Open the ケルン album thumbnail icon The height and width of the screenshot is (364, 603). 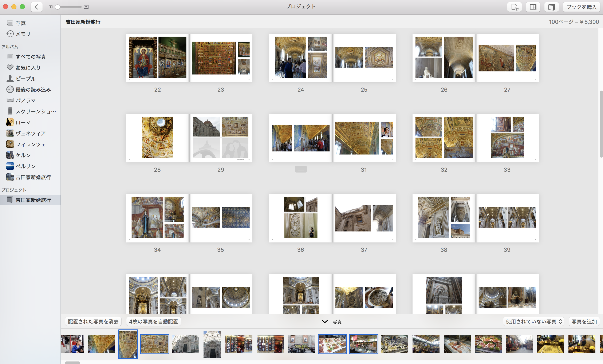coord(10,155)
